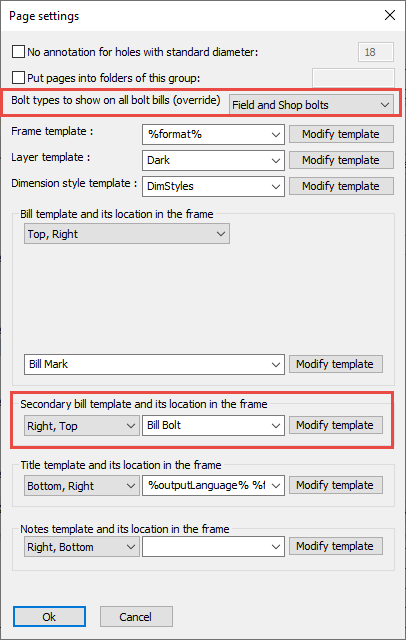Open the Layer template Dark dropdown
The image size is (406, 640).
click(x=213, y=160)
